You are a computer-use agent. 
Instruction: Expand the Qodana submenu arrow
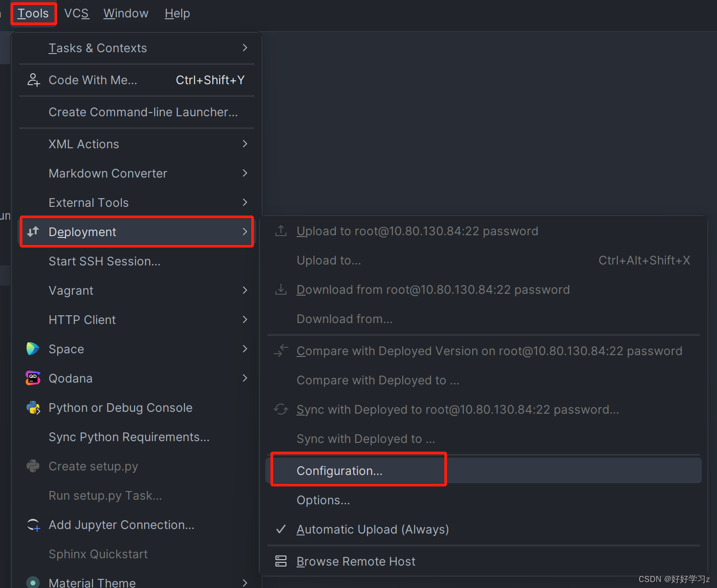tap(245, 378)
